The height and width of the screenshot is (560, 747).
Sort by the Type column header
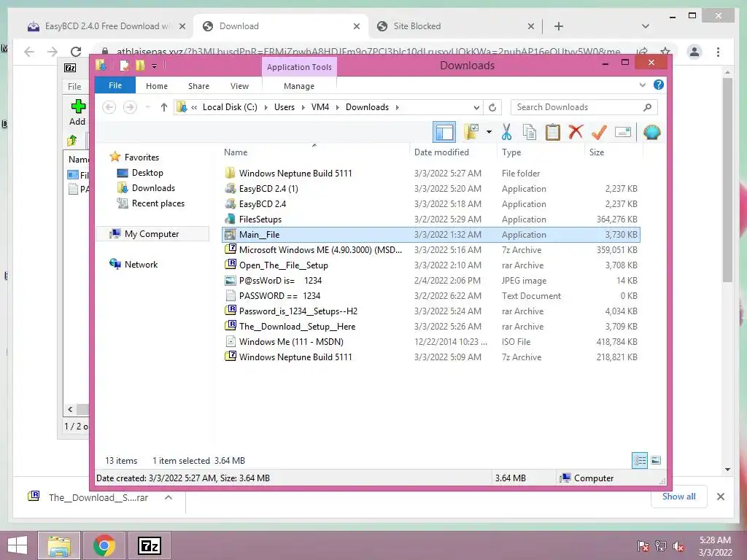pyautogui.click(x=541, y=152)
